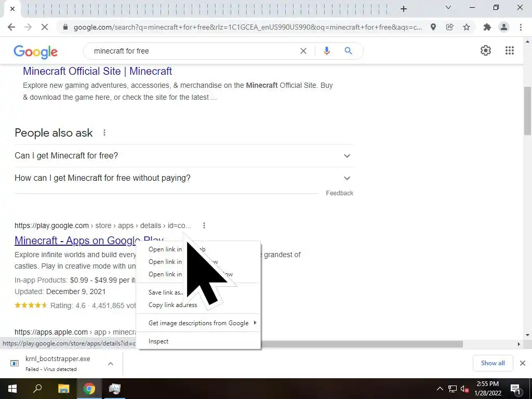This screenshot has height=399, width=532.
Task: Expand 'Can I get Minecraft for free?'
Action: (184, 156)
